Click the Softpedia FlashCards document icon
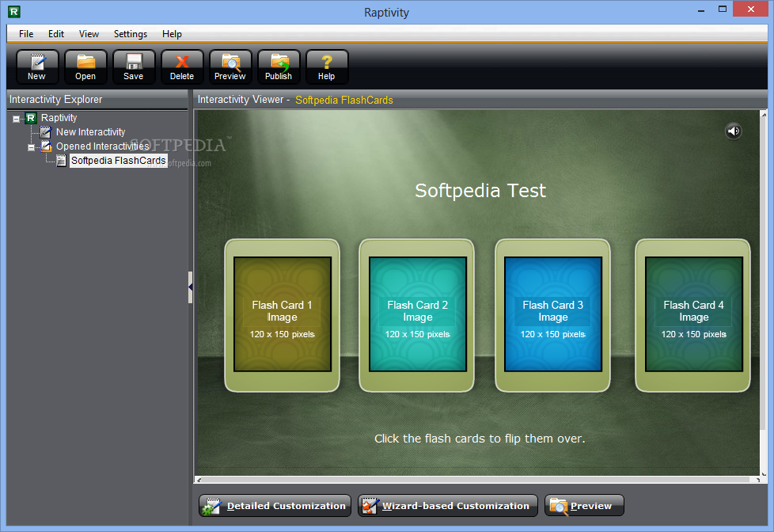 tap(61, 161)
